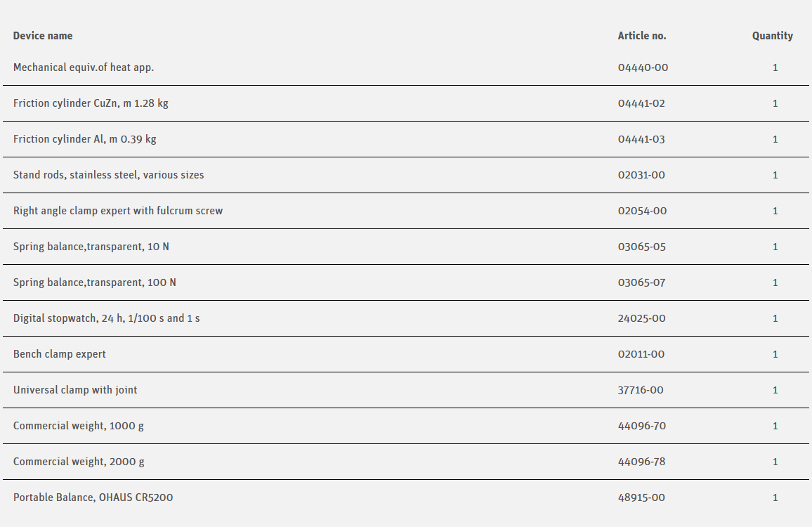Open Friction cylinder Al, m 0.39 kg
812x527 pixels.
click(85, 140)
